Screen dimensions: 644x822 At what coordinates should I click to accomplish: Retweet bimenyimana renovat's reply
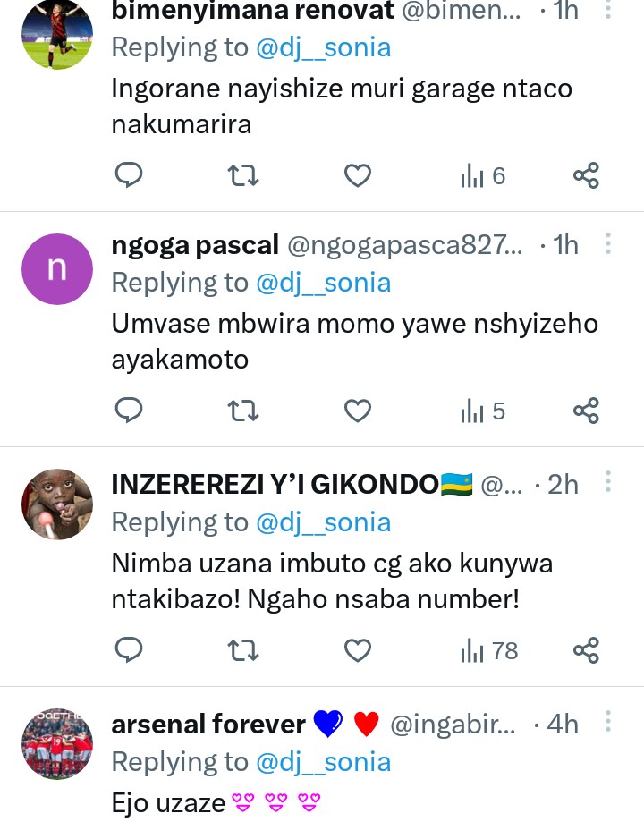(243, 175)
